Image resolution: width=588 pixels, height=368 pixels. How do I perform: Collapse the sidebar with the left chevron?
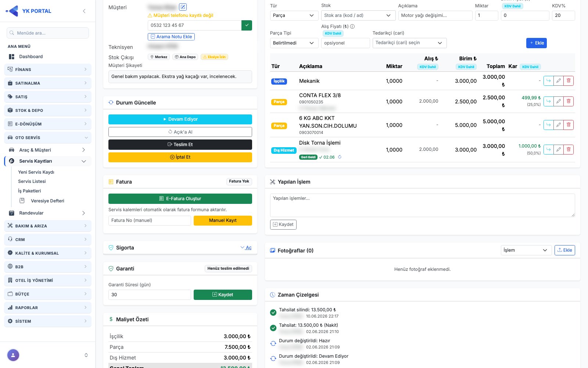84,11
